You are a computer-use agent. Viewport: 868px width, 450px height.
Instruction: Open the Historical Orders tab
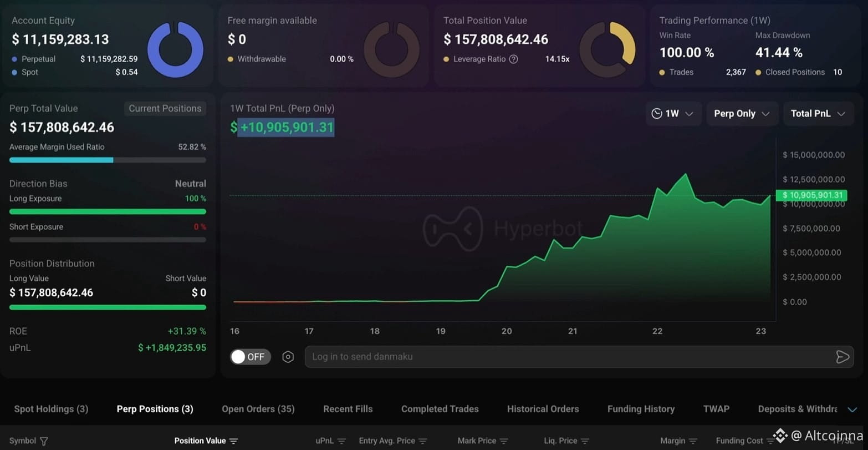tap(543, 409)
